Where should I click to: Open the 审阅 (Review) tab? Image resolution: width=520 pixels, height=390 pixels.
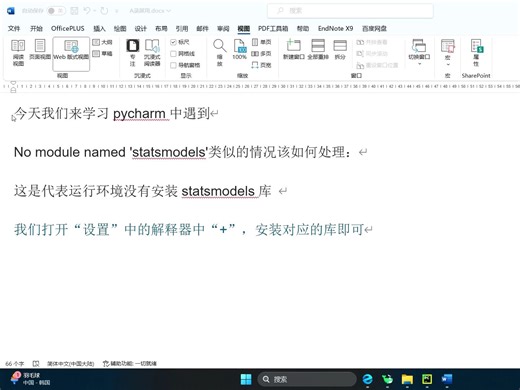click(x=223, y=28)
